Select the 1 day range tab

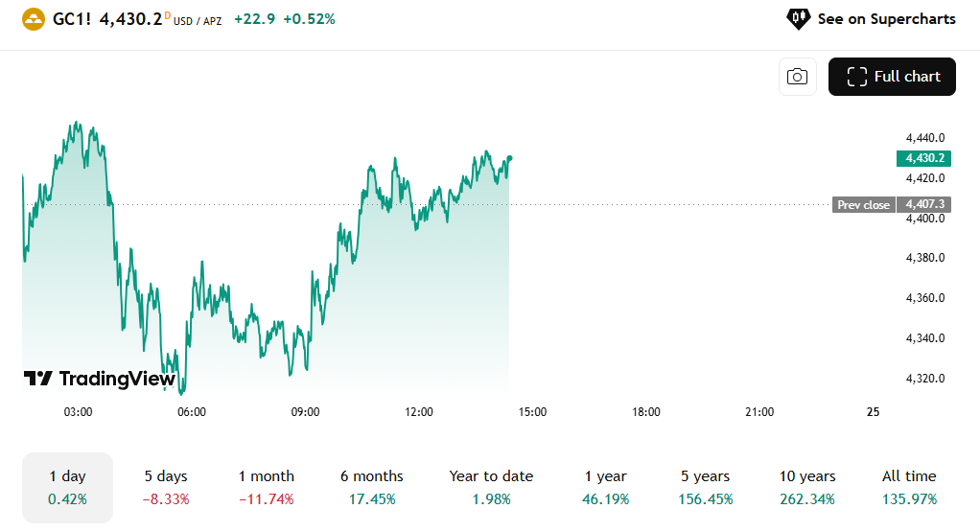tap(67, 487)
